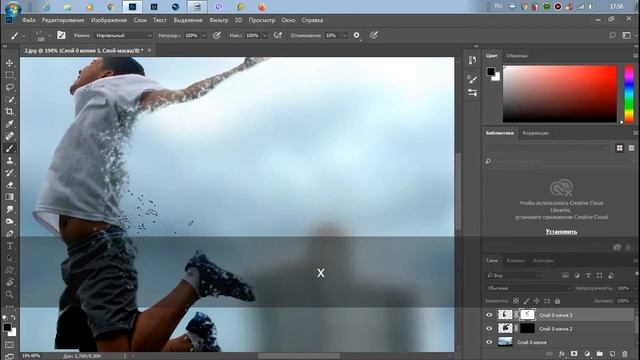Viewport: 640px width, 360px height.
Task: Select the Zoom tool
Action: point(9,294)
